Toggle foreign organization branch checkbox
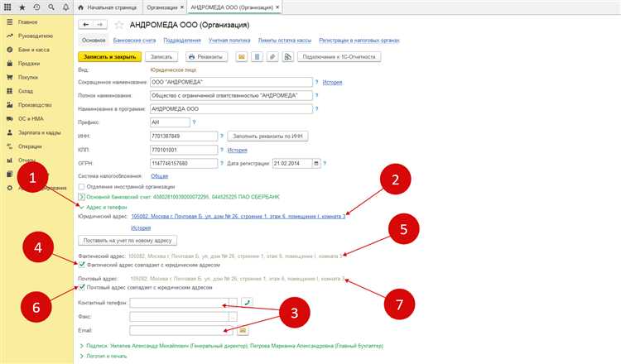 [x=82, y=186]
